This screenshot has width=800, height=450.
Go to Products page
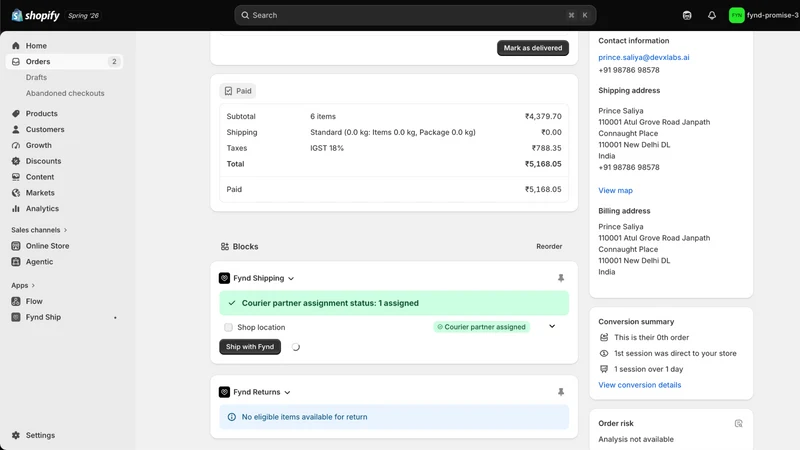click(41, 113)
